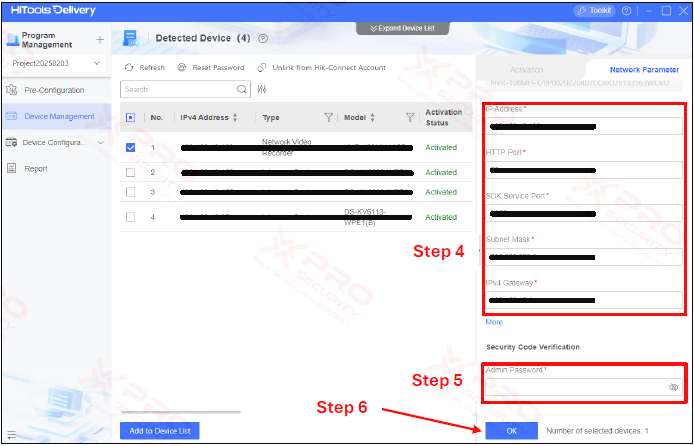Image resolution: width=694 pixels, height=446 pixels.
Task: Select Device Management in sidebar
Action: tap(59, 116)
